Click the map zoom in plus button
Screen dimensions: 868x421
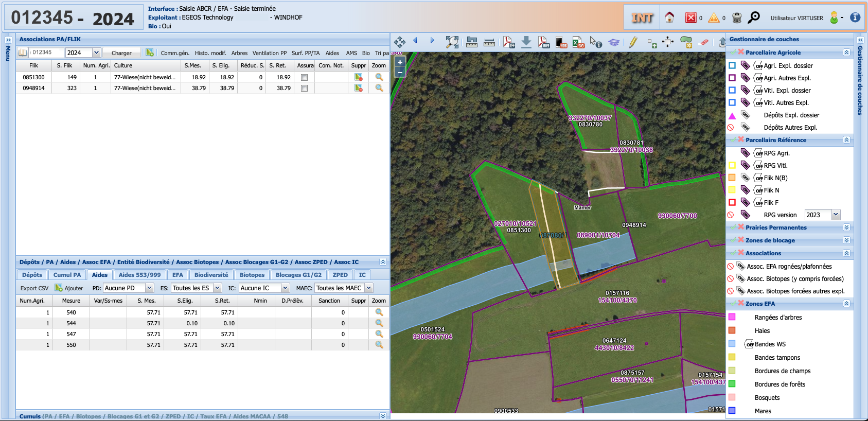pos(400,62)
